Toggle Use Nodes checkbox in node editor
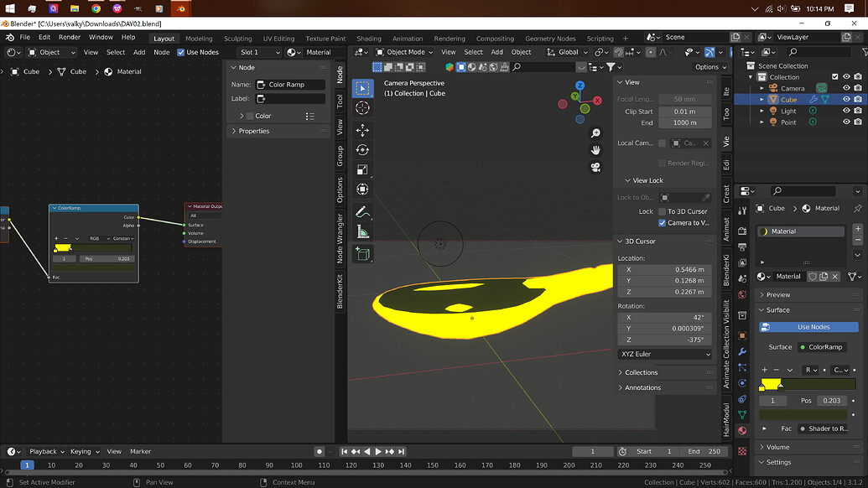This screenshot has height=488, width=868. coord(180,52)
